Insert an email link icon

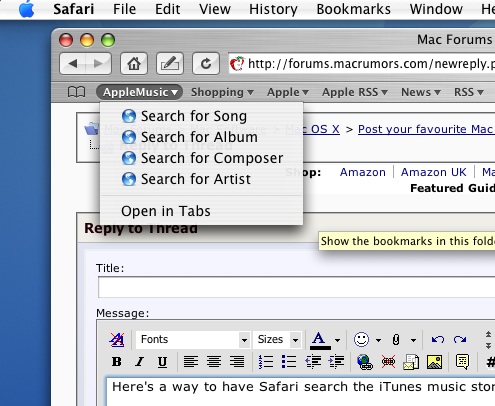pyautogui.click(x=411, y=362)
